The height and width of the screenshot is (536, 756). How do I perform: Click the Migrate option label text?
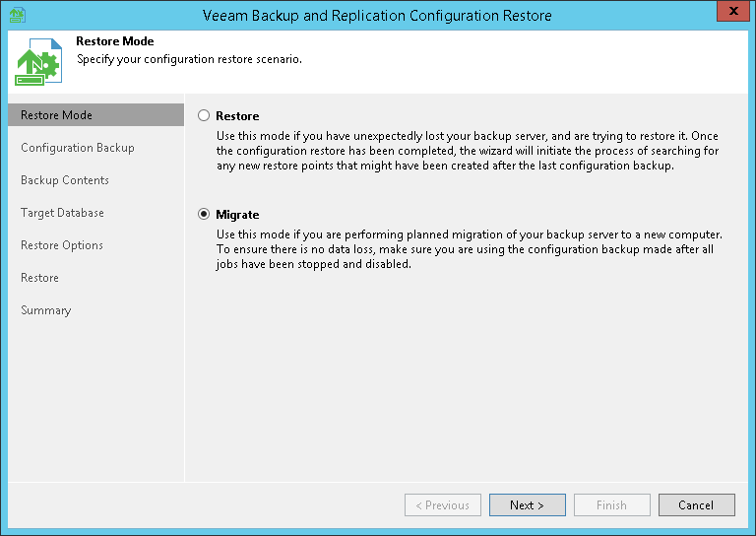pyautogui.click(x=237, y=215)
